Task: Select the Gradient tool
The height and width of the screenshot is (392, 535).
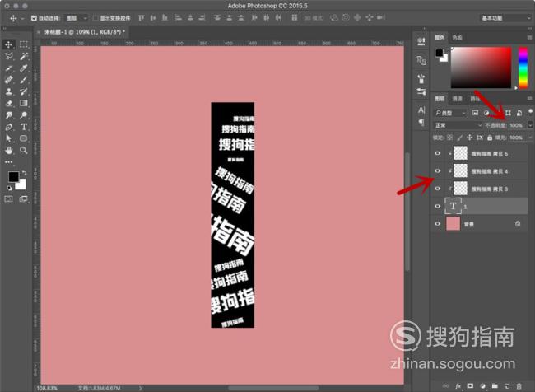Action: click(24, 103)
